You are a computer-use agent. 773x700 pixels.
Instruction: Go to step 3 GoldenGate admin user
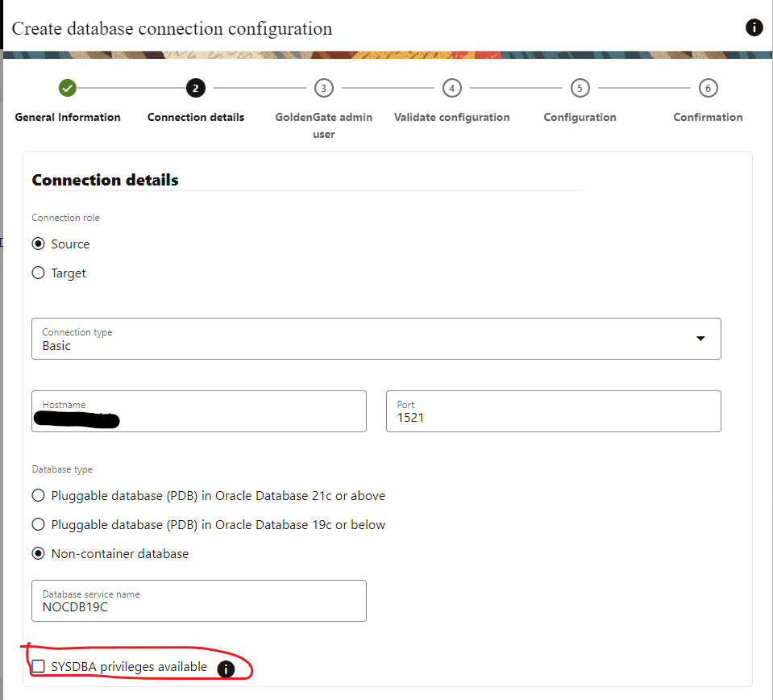[323, 88]
